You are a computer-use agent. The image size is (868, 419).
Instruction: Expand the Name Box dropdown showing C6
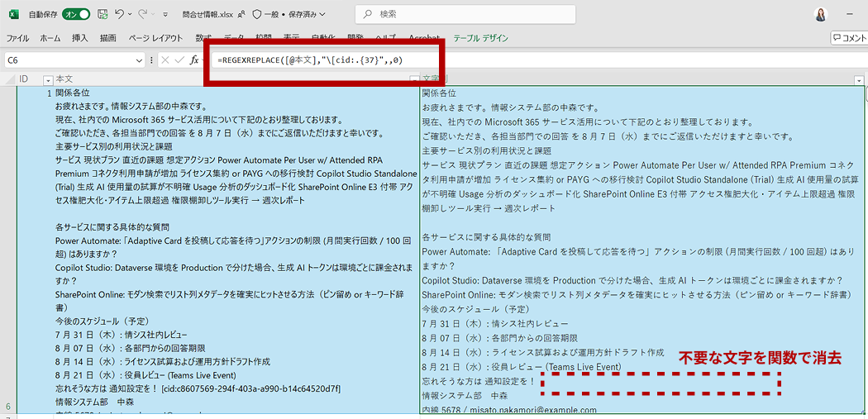coord(140,60)
